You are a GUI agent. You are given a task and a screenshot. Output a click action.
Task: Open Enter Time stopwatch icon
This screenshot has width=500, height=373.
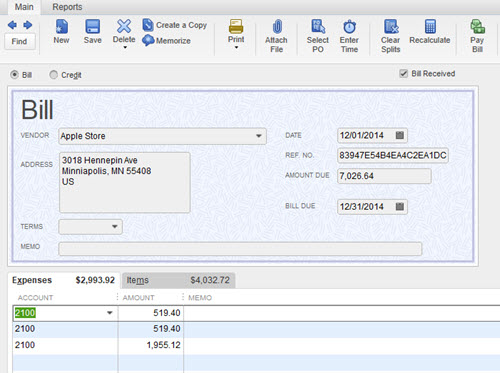[x=350, y=27]
